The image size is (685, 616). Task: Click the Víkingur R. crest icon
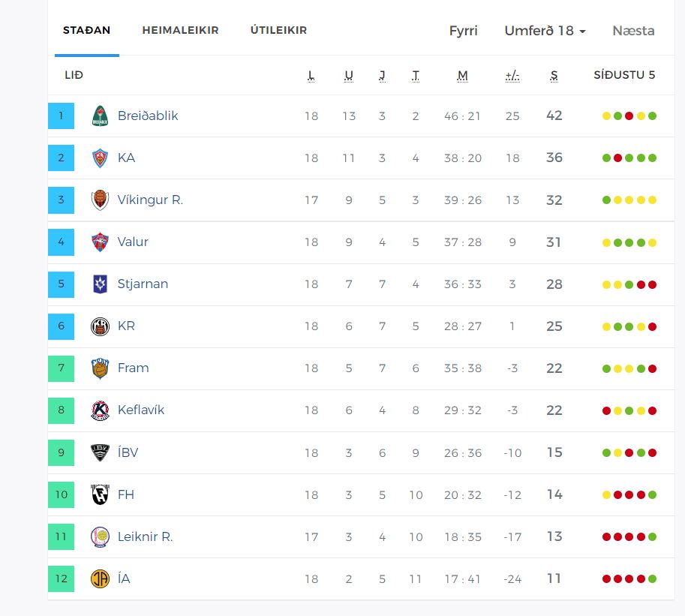(x=100, y=200)
